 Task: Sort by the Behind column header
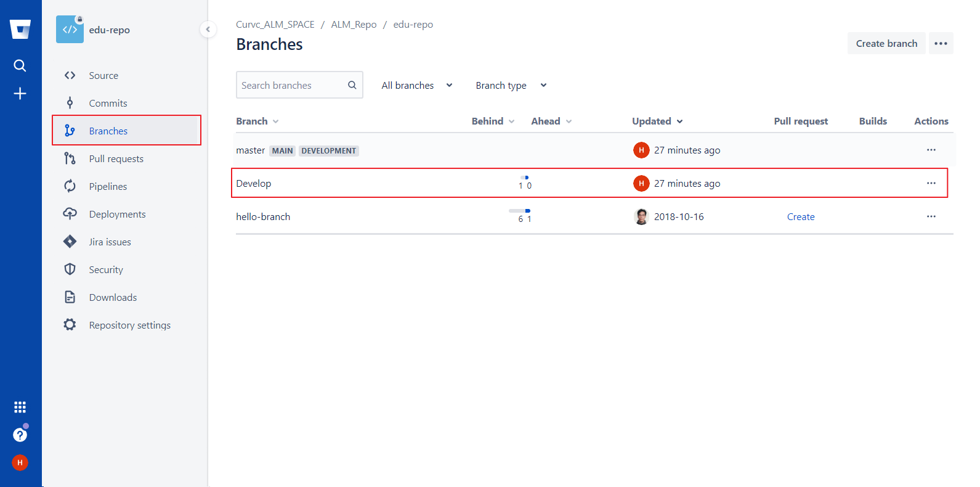493,121
